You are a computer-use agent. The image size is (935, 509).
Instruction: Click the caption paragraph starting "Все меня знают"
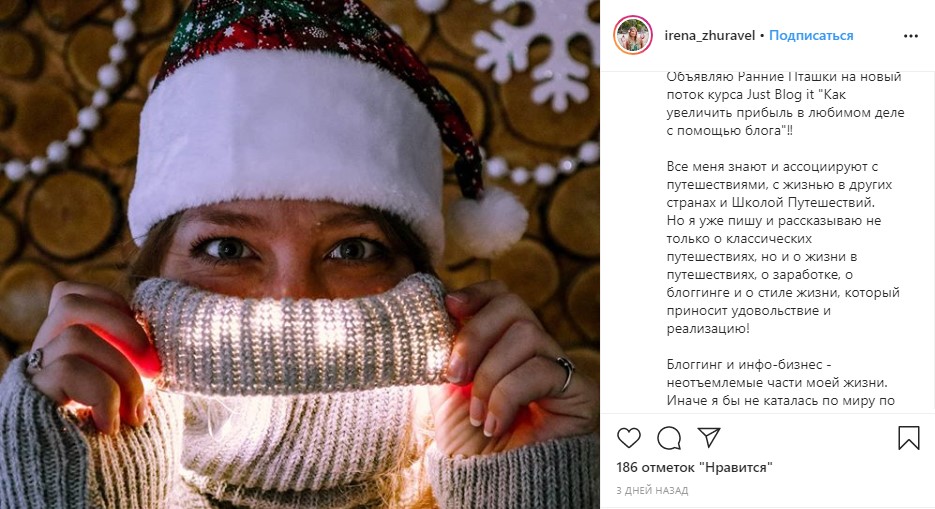pyautogui.click(x=783, y=247)
